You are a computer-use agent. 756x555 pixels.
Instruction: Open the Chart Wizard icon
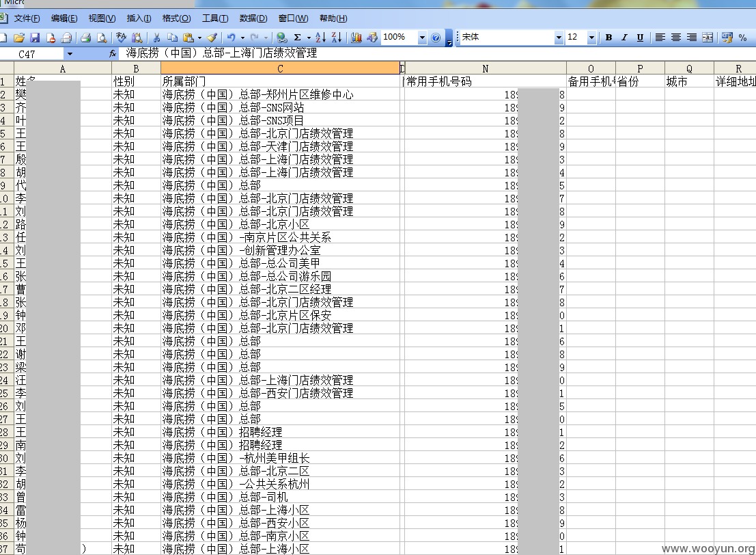[356, 37]
